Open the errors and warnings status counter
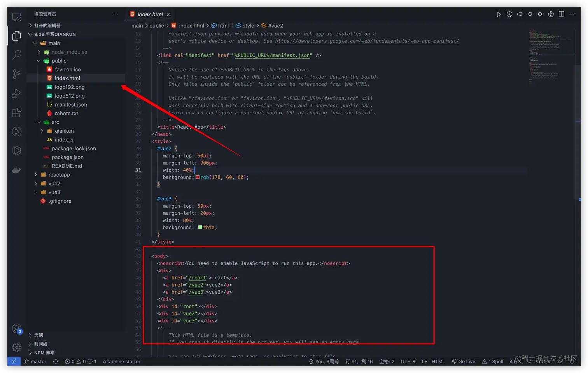 [80, 361]
